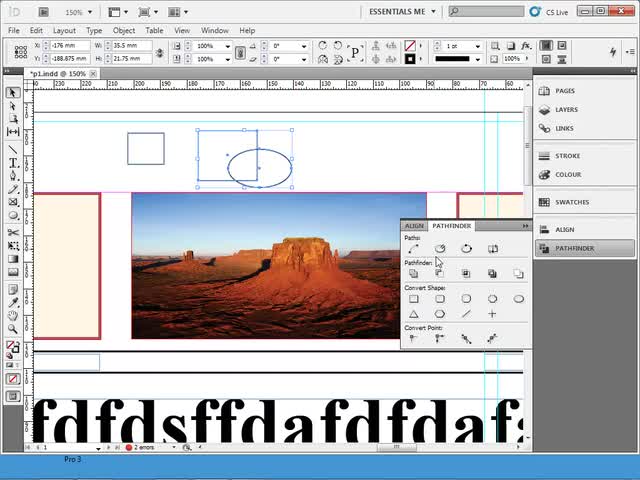Open rotation angle dropdown
The image size is (640, 480).
304,46
